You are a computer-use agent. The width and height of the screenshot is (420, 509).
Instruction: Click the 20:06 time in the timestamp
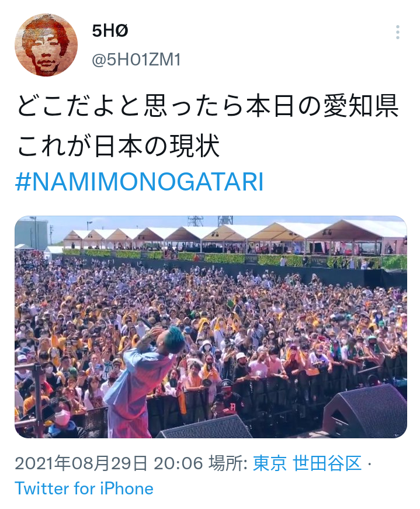coord(178,463)
